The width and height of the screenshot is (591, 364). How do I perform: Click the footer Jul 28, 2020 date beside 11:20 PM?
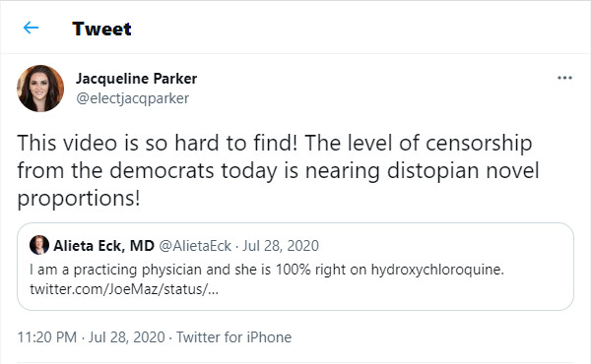point(127,337)
